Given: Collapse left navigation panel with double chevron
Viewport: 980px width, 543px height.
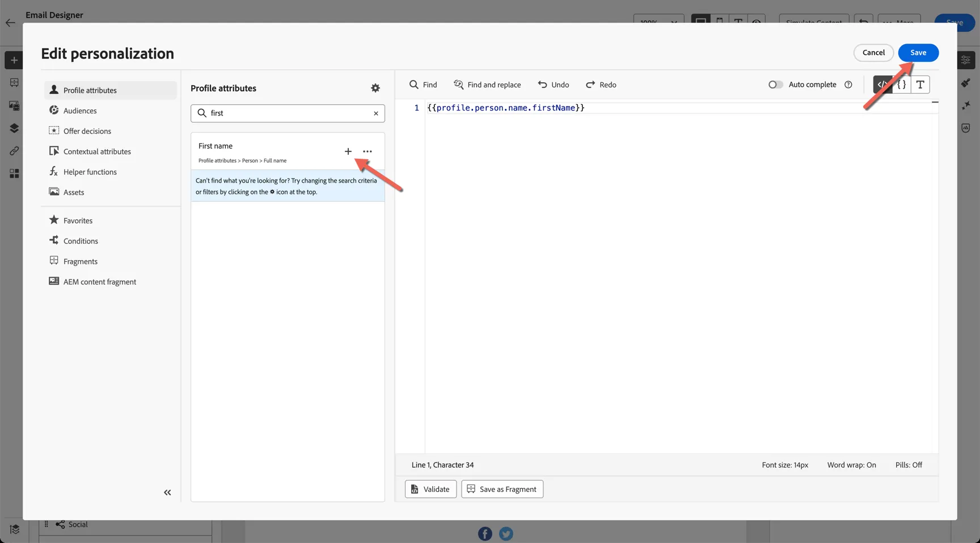Looking at the screenshot, I should (167, 493).
